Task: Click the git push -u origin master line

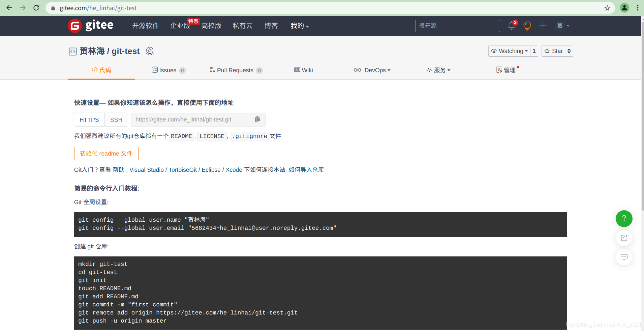Action: click(122, 321)
